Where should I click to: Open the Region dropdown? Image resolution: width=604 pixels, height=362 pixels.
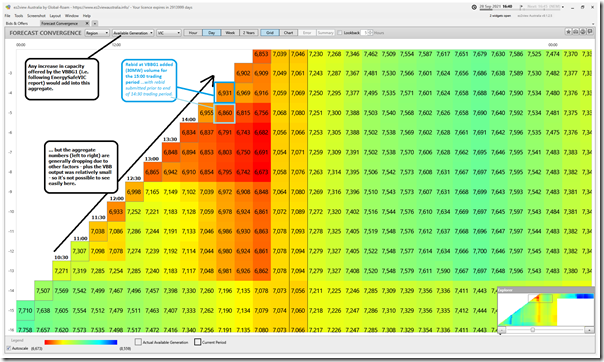click(97, 33)
